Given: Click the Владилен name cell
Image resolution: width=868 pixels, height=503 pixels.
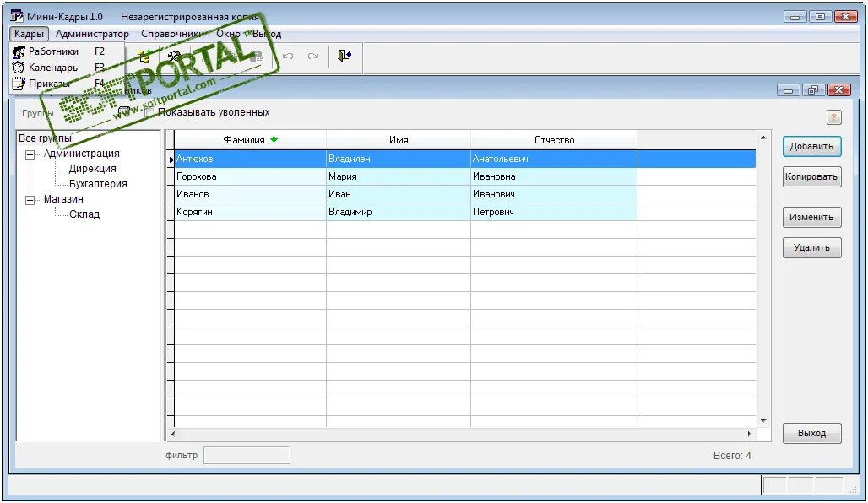Looking at the screenshot, I should tap(399, 159).
